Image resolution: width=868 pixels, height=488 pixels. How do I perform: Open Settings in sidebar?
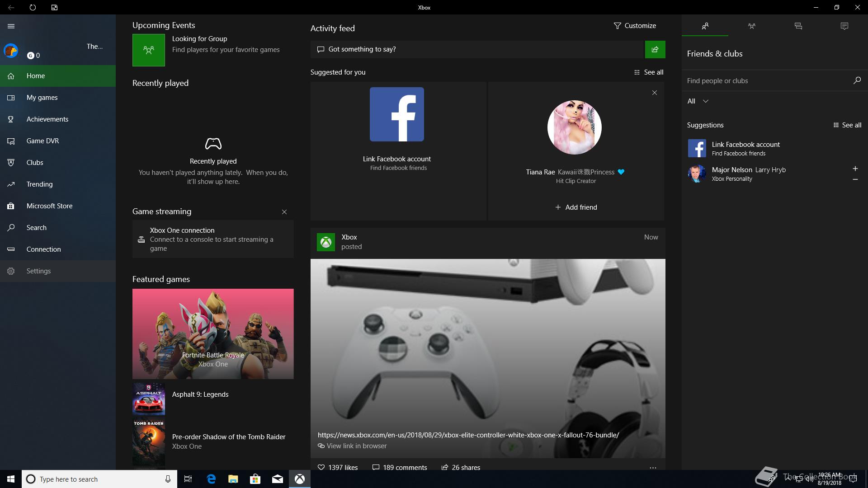(x=58, y=271)
